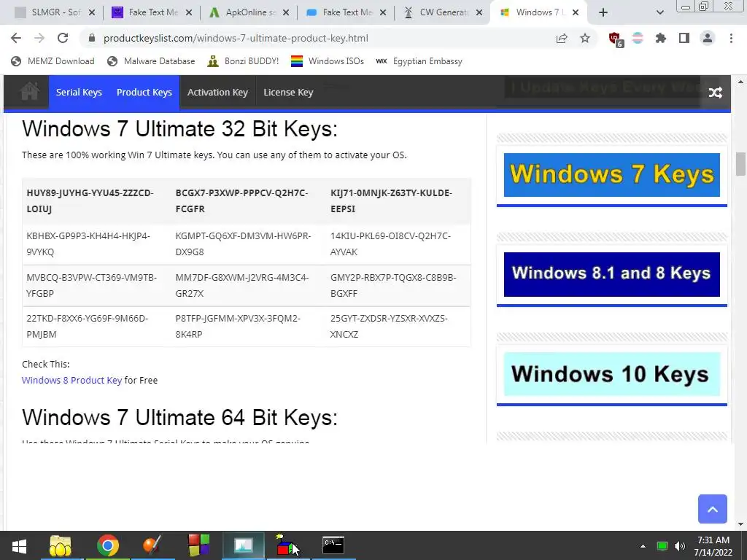The image size is (747, 560).
Task: Expand the tab search chevron
Action: pyautogui.click(x=659, y=13)
